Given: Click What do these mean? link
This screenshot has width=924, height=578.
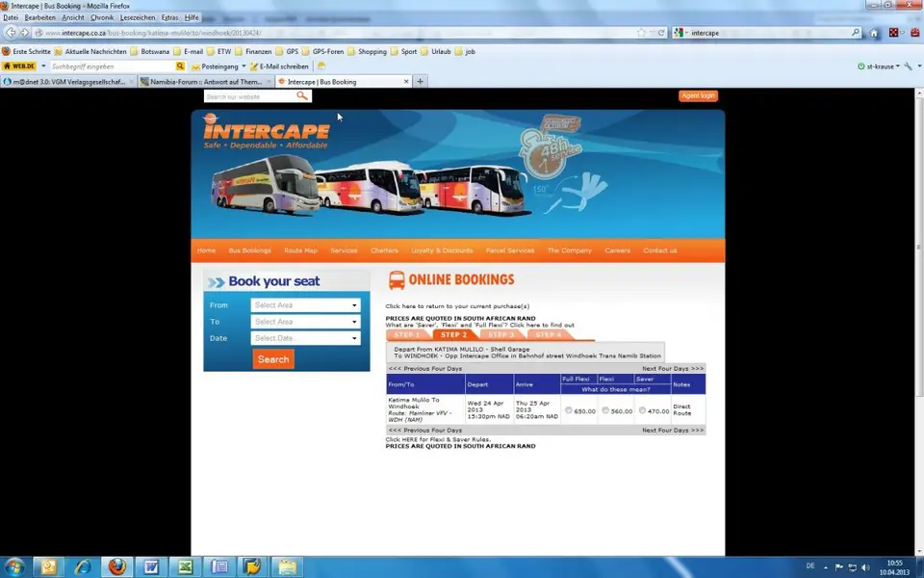Looking at the screenshot, I should (x=615, y=389).
